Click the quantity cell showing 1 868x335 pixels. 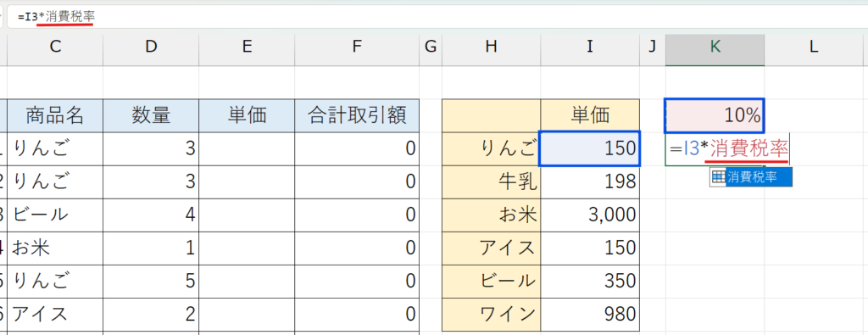point(151,248)
